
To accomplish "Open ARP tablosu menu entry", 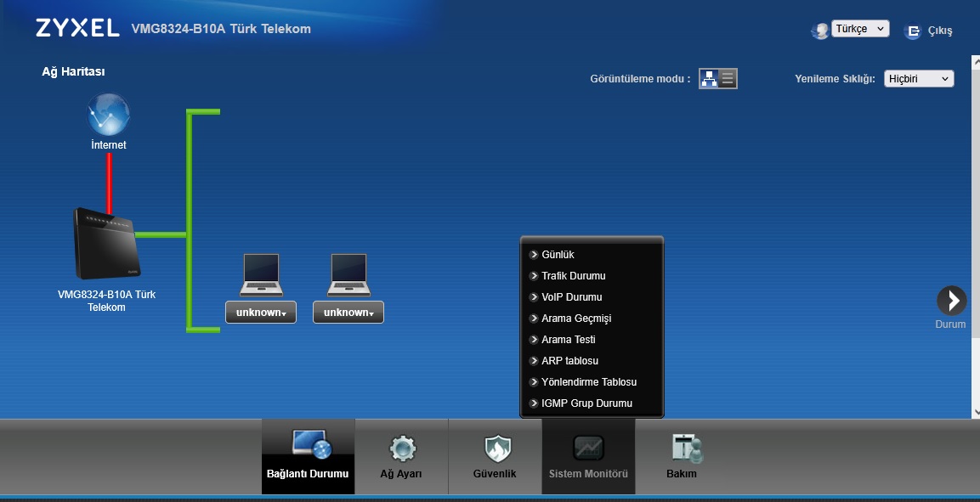I will point(570,361).
